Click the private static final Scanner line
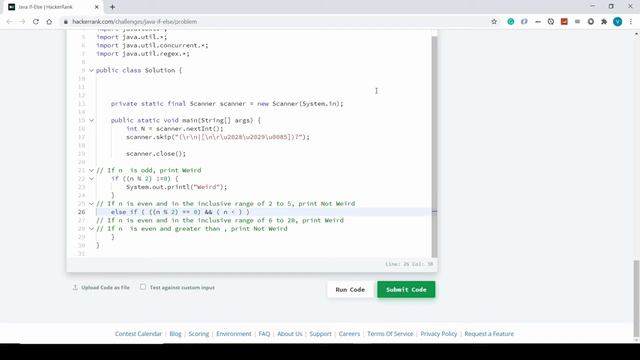This screenshot has height=360, width=640. [227, 104]
